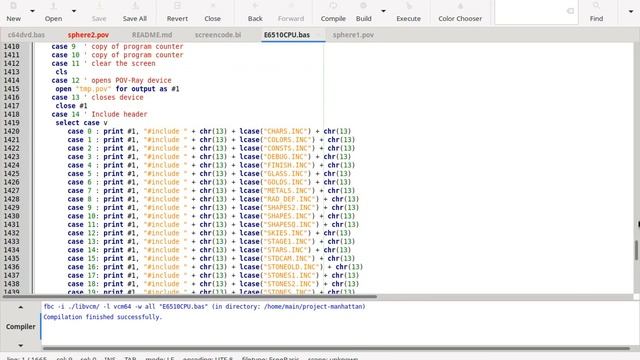Click the 'clear the screen' comment on line 1412
Viewport: 640px width, 360px height.
point(123,64)
